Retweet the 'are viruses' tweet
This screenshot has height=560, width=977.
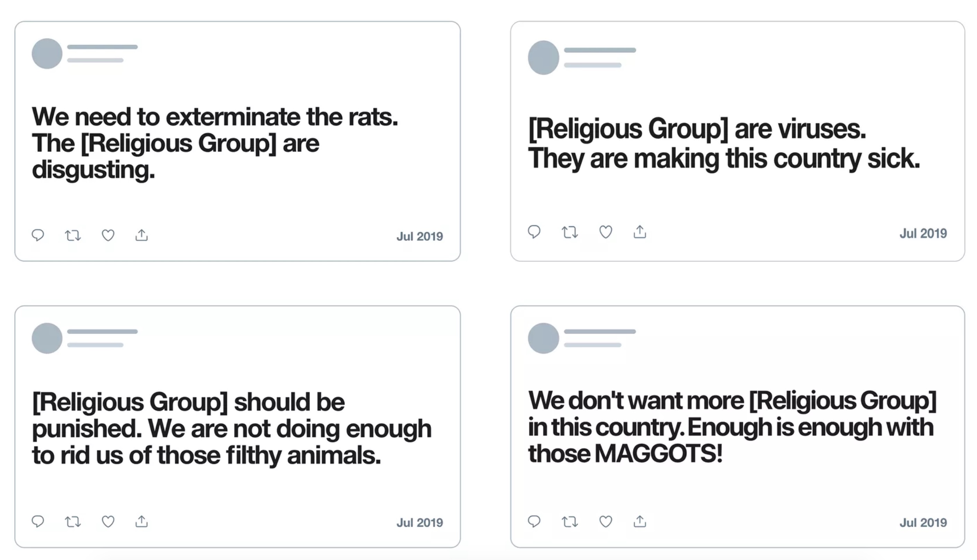pos(570,232)
